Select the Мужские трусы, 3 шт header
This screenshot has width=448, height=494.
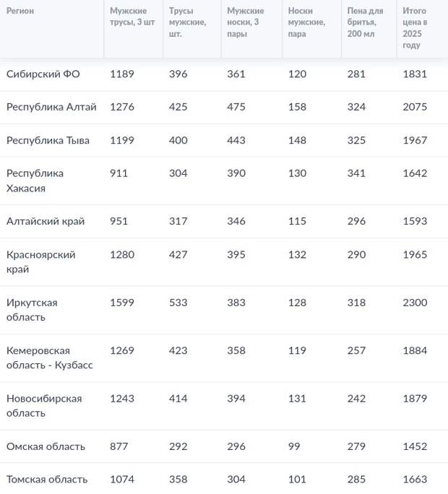pos(132,17)
